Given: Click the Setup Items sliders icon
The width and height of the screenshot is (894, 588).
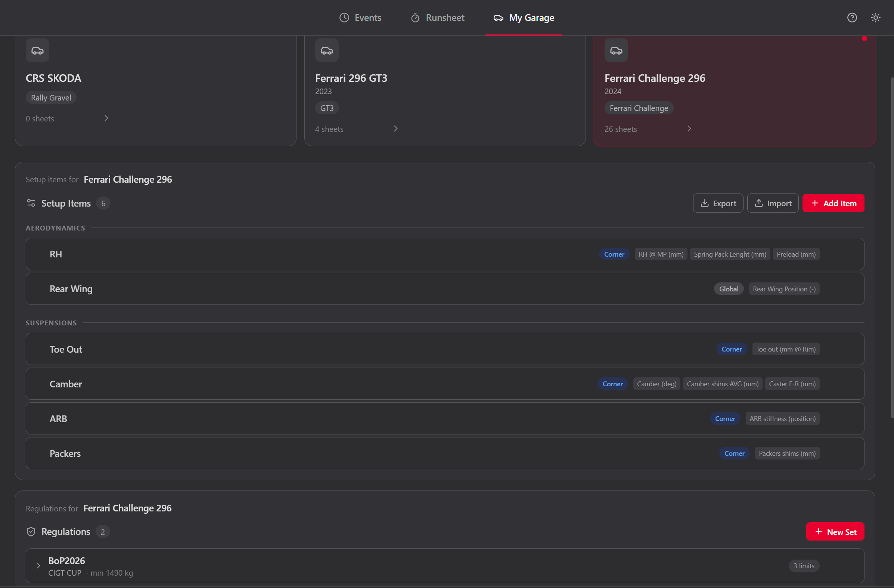Looking at the screenshot, I should pyautogui.click(x=31, y=203).
